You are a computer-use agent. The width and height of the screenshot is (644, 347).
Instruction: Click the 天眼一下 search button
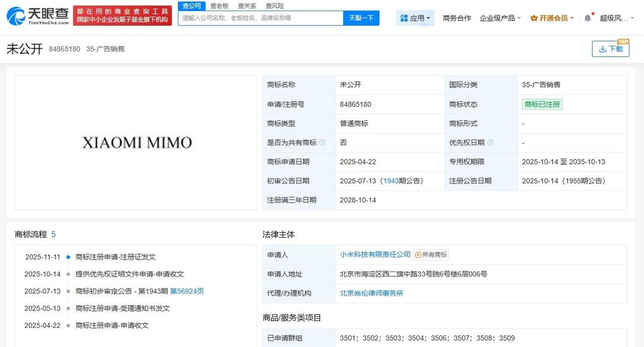point(361,18)
